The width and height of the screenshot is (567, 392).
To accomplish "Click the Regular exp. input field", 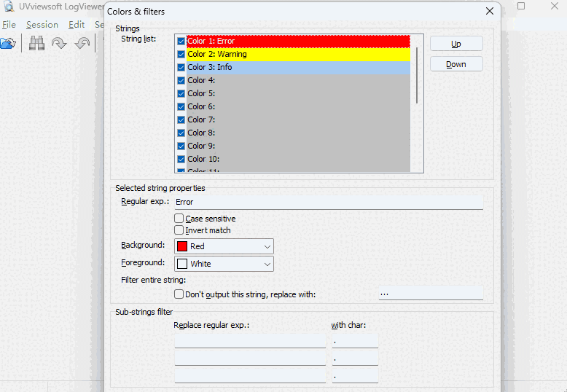I will click(x=329, y=202).
